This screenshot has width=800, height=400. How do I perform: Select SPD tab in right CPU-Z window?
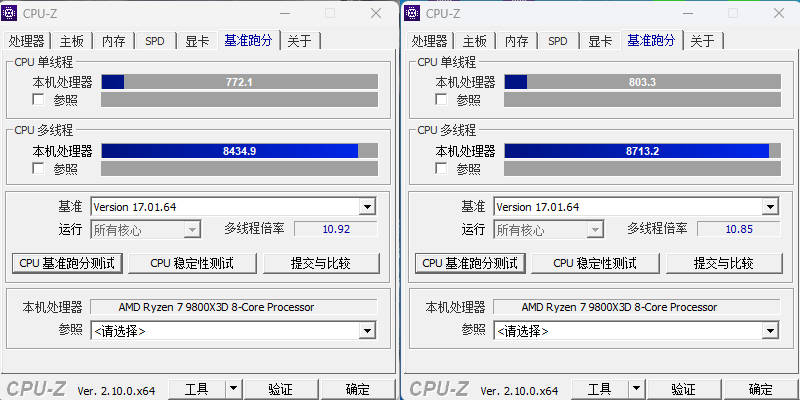pyautogui.click(x=558, y=41)
